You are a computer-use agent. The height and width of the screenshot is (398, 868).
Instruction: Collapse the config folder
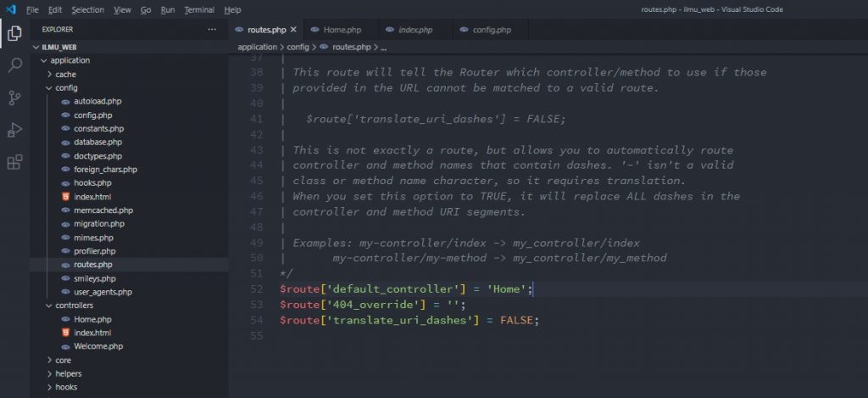tap(66, 87)
